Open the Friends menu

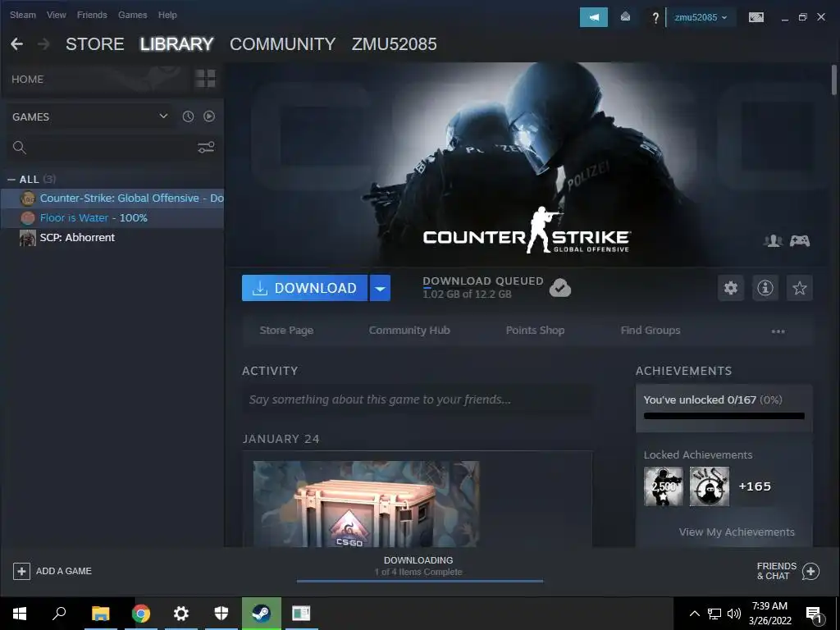[x=92, y=15]
